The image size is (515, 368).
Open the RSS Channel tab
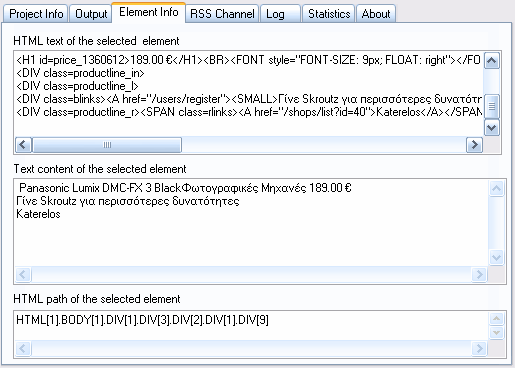222,14
